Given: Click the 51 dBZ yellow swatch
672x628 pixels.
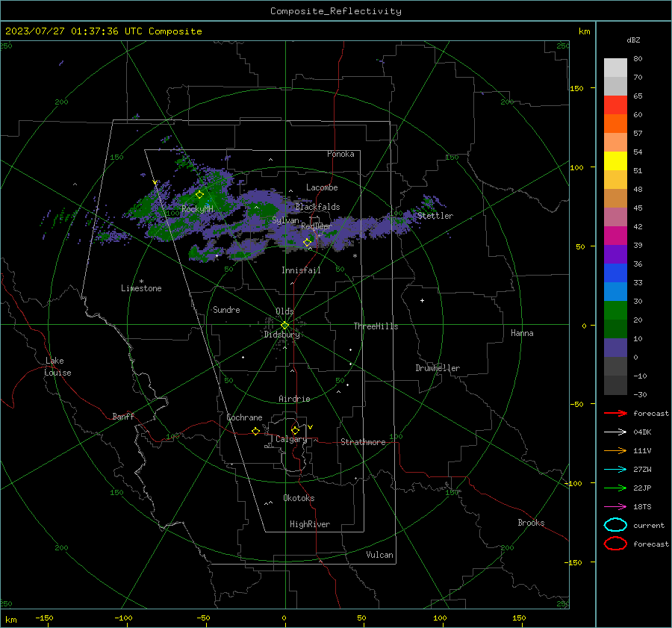Looking at the screenshot, I should click(x=615, y=161).
